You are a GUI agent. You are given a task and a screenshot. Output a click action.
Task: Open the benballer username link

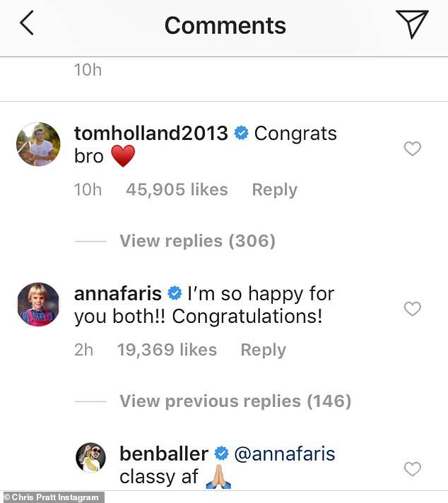pyautogui.click(x=164, y=454)
